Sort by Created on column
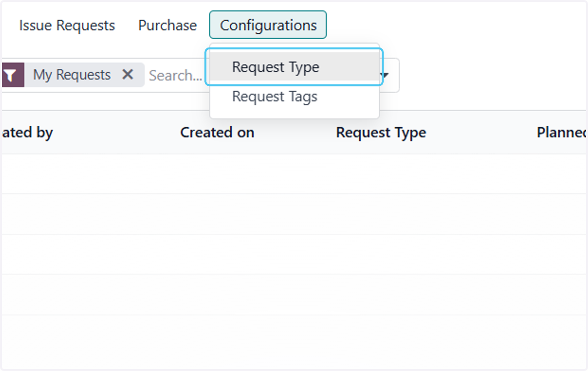Screen dimensions: 588x371 (217, 132)
